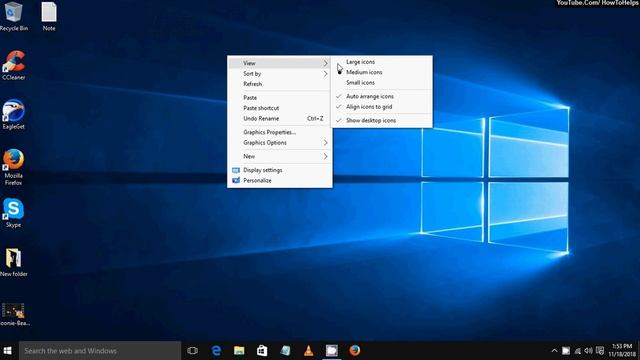The width and height of the screenshot is (640, 360).
Task: Launch Firefox from the taskbar
Action: (354, 351)
